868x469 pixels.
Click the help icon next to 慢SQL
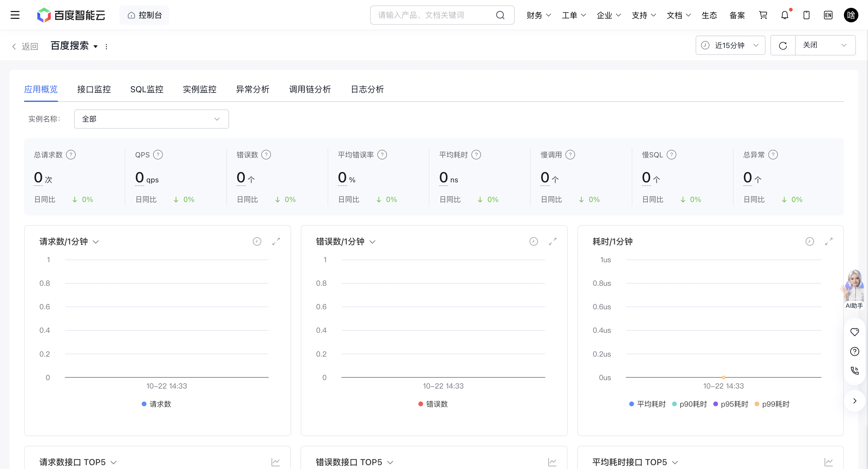tap(671, 155)
